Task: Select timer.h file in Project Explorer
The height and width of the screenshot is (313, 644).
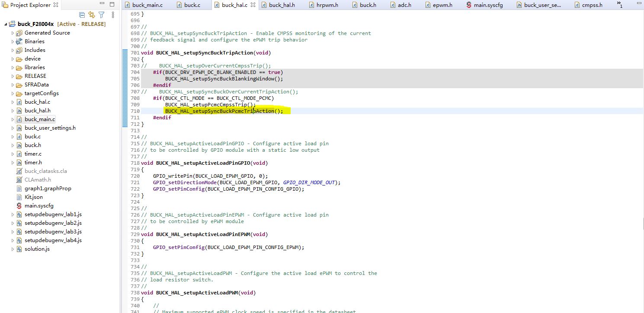Action: click(33, 163)
